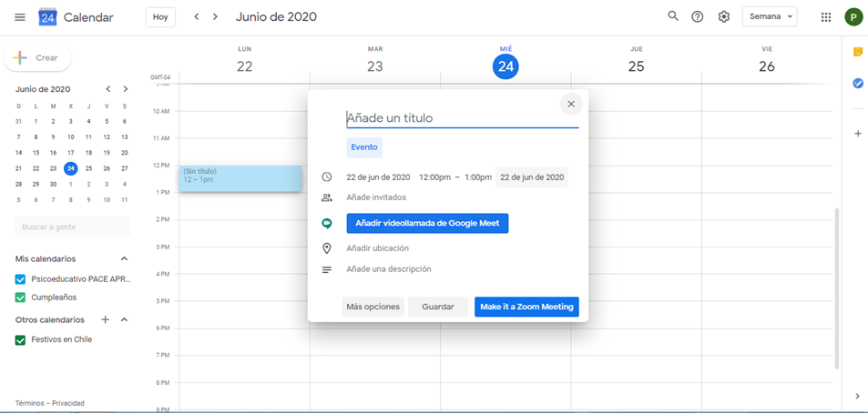Click the clock icon in event dialog
The image size is (868, 414).
pyautogui.click(x=327, y=177)
